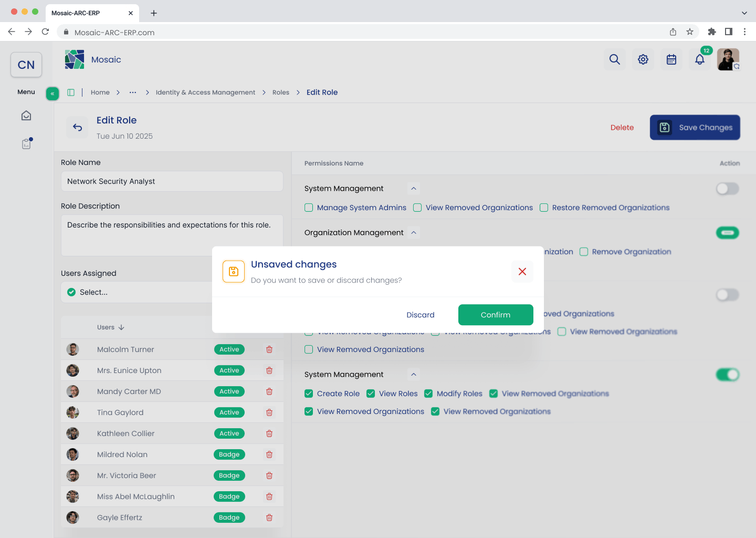Open Identity & Access Management breadcrumb

205,92
